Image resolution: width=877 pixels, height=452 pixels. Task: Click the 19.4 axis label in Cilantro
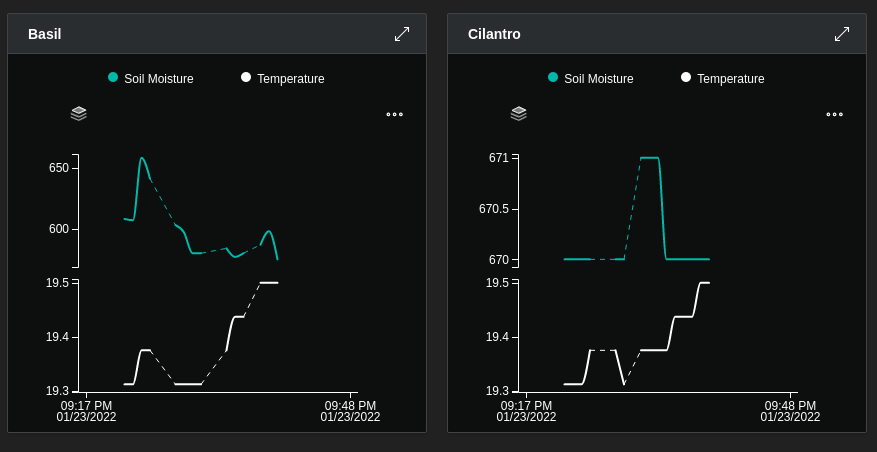pyautogui.click(x=497, y=337)
